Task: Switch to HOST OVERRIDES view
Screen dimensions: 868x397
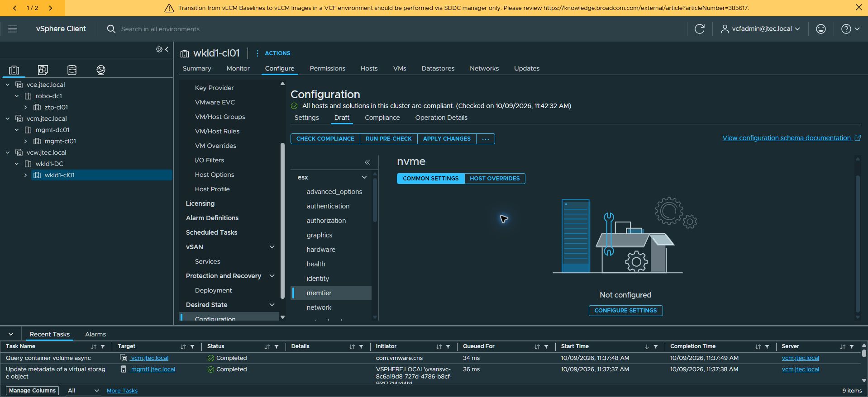Action: (x=495, y=179)
